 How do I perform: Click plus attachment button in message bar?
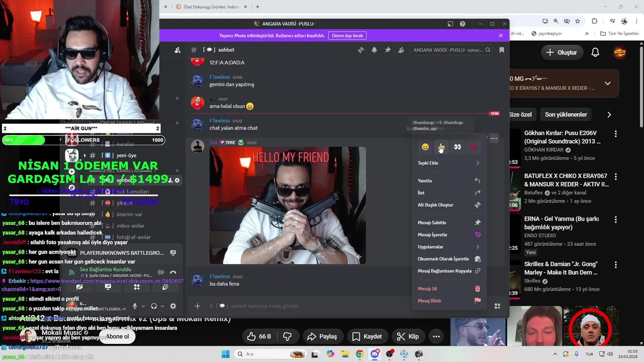tap(198, 306)
